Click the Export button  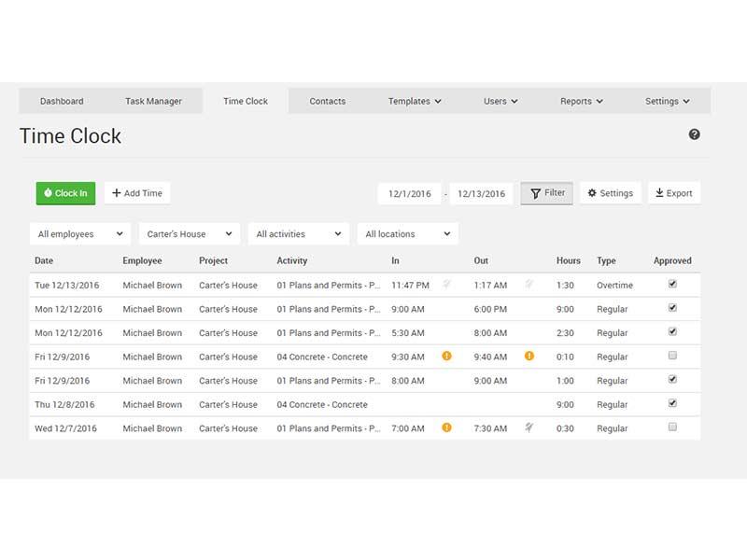(x=674, y=193)
